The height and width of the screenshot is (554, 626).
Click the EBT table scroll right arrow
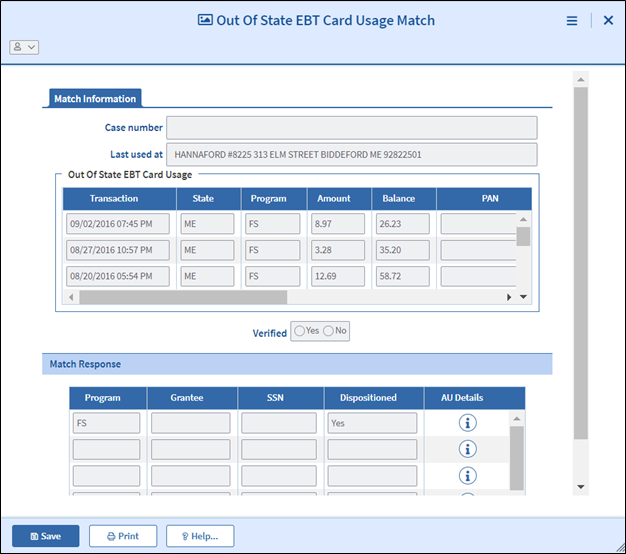click(509, 297)
